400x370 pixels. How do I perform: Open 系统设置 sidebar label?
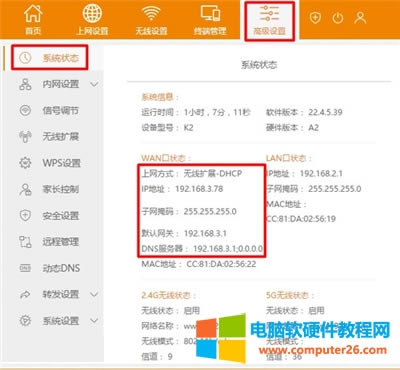tap(61, 321)
